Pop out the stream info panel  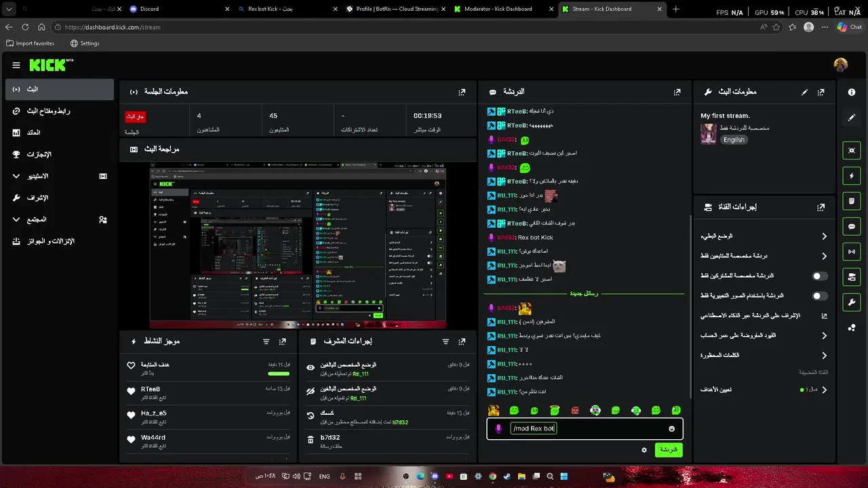821,91
